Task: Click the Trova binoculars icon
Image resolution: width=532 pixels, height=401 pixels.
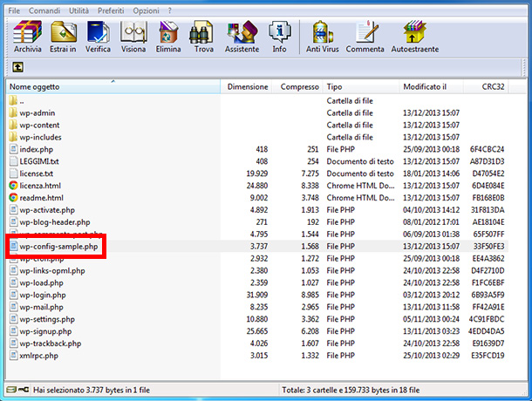Action: click(202, 32)
